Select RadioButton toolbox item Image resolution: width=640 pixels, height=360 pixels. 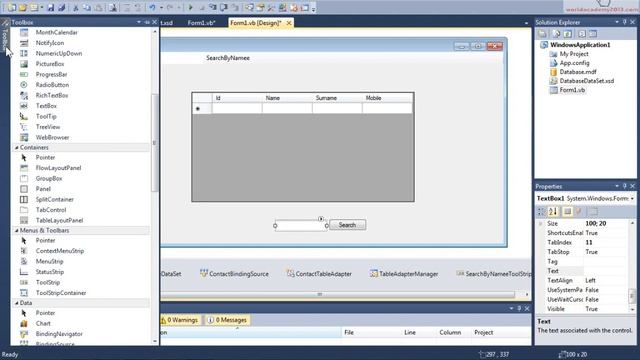(x=52, y=85)
